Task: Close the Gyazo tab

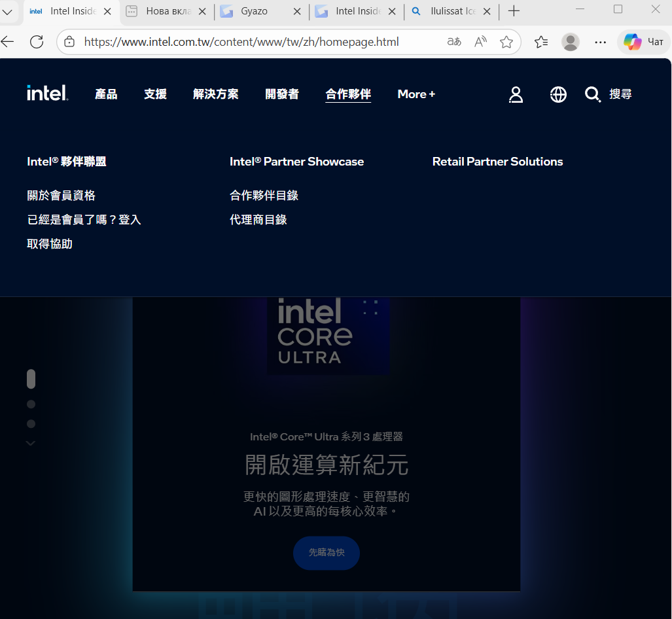Action: pyautogui.click(x=297, y=12)
